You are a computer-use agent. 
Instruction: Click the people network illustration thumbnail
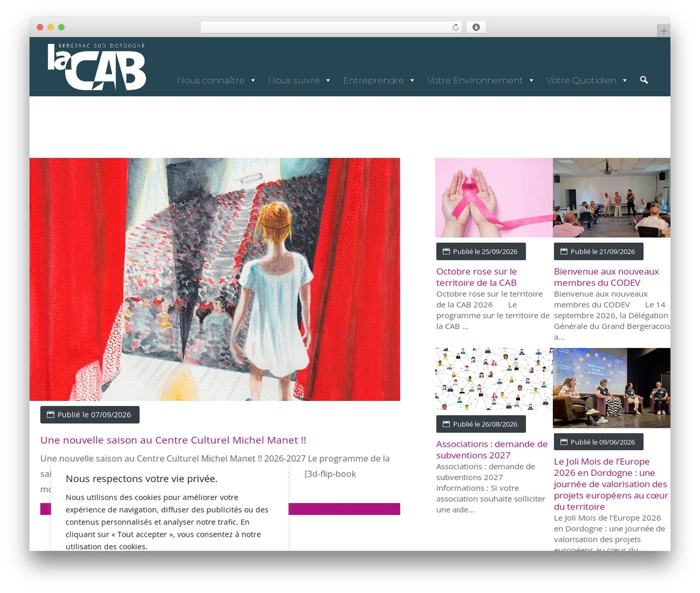point(494,379)
